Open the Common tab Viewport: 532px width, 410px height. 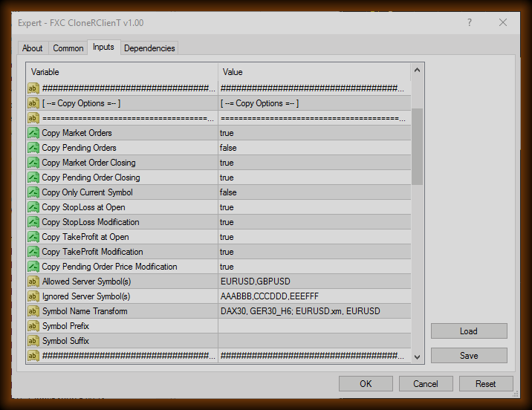coord(68,48)
